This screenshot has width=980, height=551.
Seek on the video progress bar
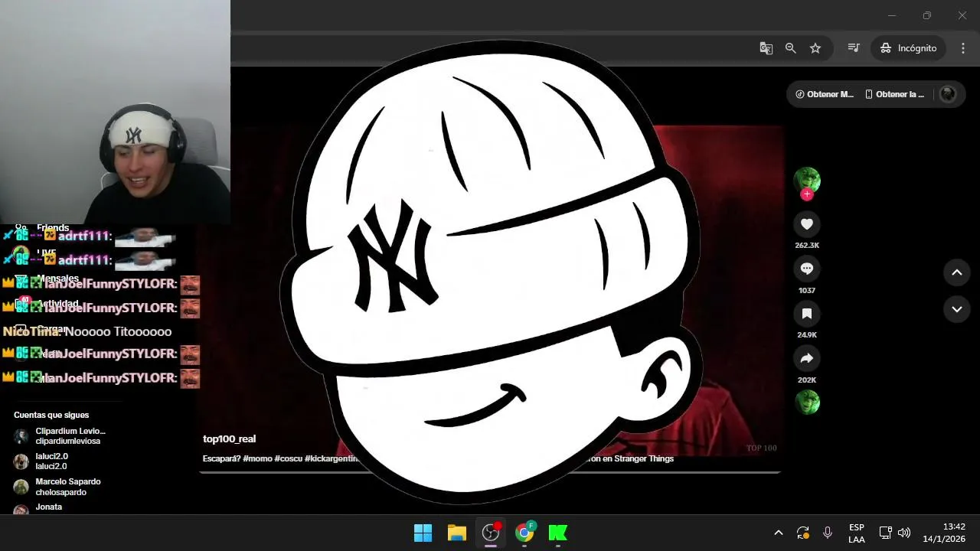pyautogui.click(x=490, y=472)
